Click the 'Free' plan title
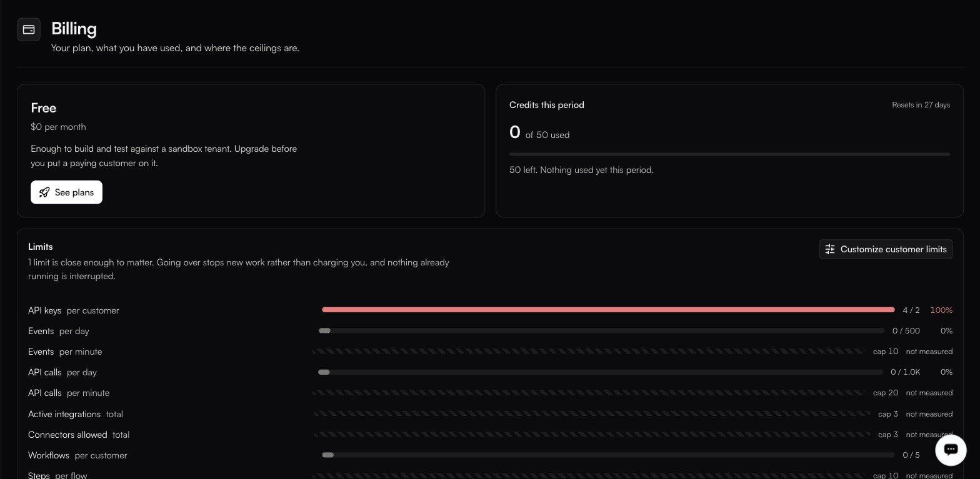Image resolution: width=980 pixels, height=479 pixels. (x=44, y=108)
